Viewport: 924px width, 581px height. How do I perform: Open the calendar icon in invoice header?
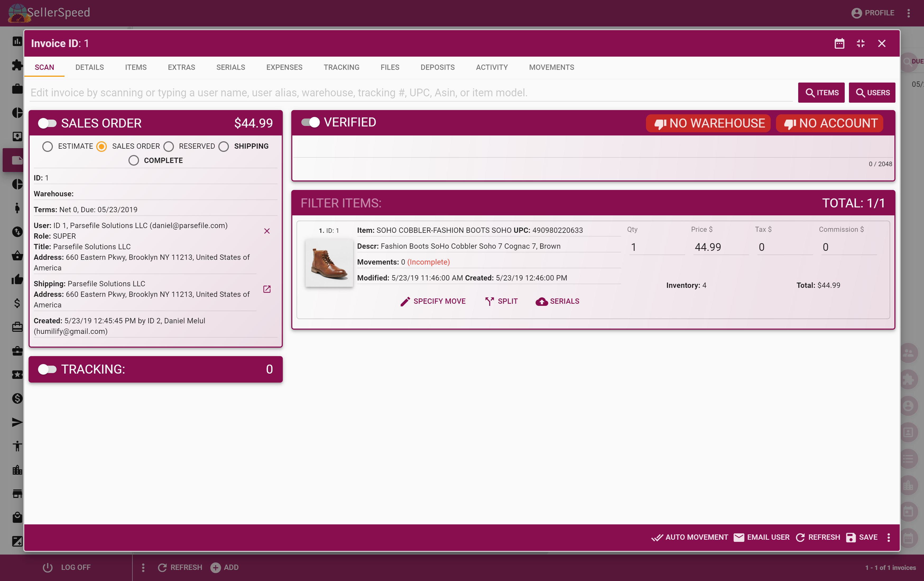click(x=839, y=43)
